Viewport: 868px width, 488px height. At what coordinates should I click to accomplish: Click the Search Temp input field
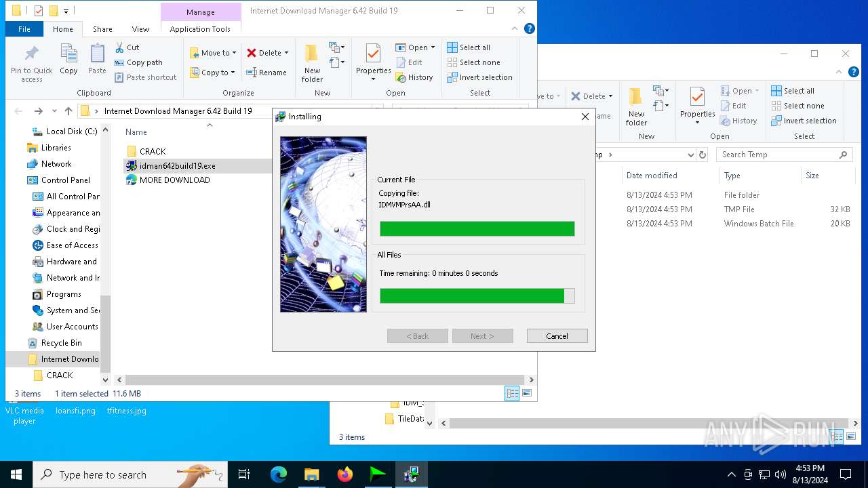pos(785,155)
